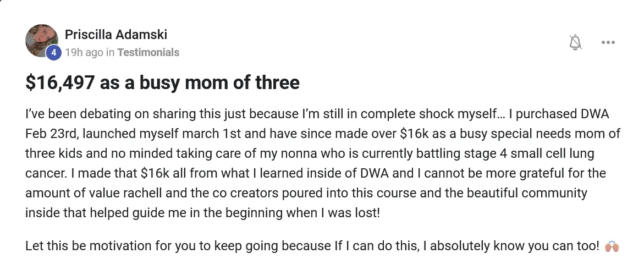644x259 pixels.
Task: Open the Priscilla Adamski author name link
Action: [116, 35]
